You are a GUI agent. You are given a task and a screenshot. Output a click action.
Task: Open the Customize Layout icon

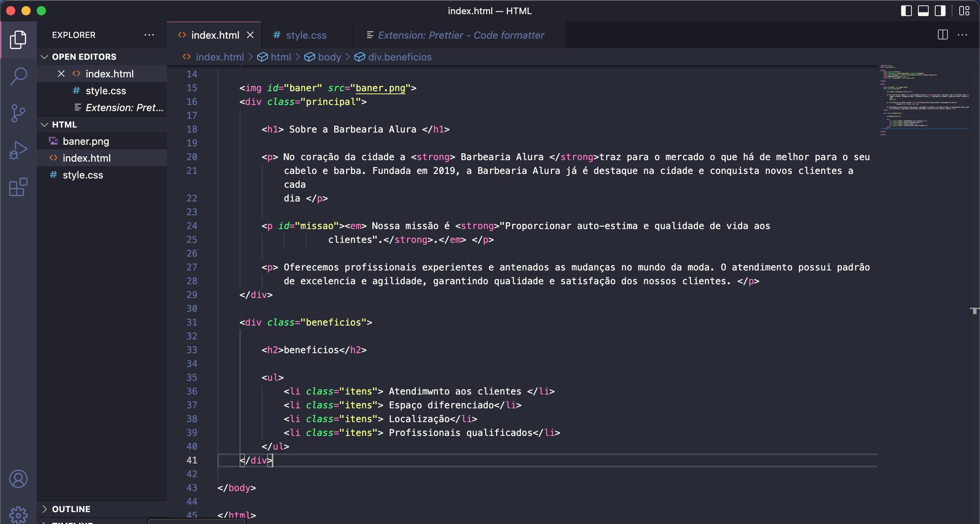pyautogui.click(x=964, y=11)
